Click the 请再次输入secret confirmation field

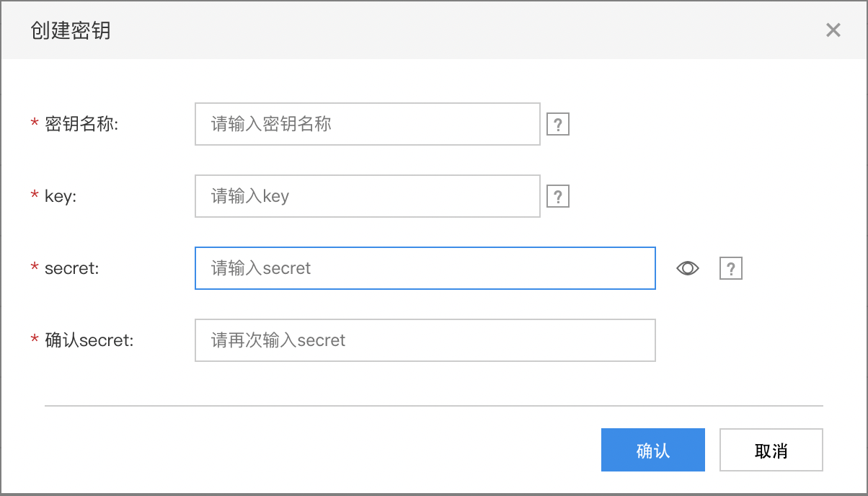tap(425, 340)
